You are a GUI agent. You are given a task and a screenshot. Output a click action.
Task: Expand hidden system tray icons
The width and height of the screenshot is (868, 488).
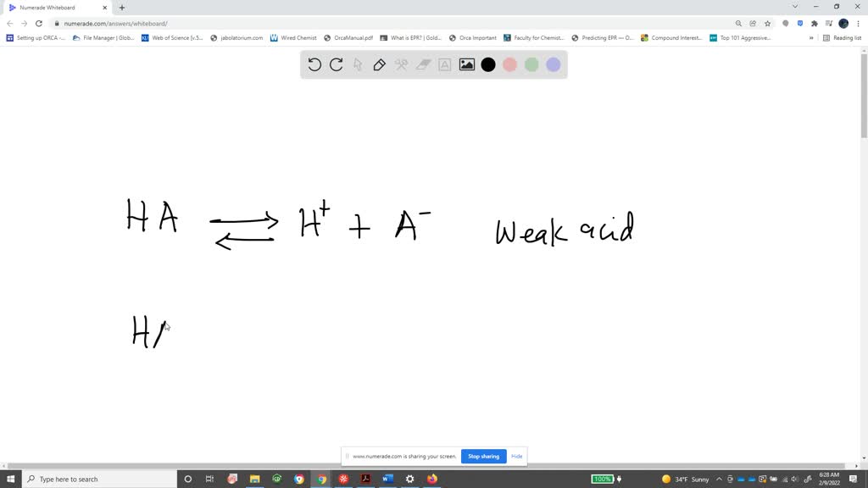coord(718,479)
